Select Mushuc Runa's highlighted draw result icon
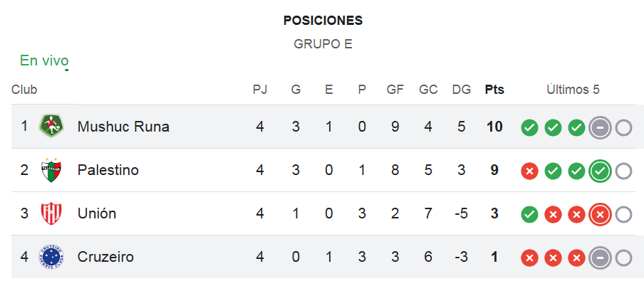Viewport: 644px width, 286px height. [x=600, y=128]
